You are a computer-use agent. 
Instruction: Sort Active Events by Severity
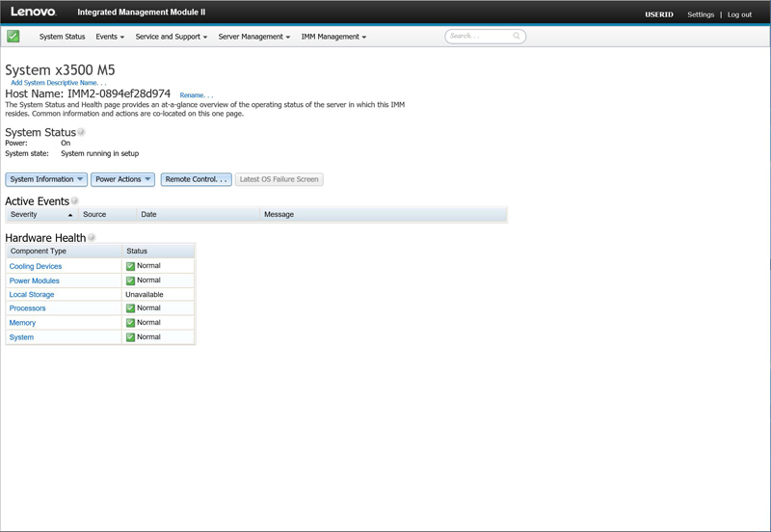click(x=41, y=214)
